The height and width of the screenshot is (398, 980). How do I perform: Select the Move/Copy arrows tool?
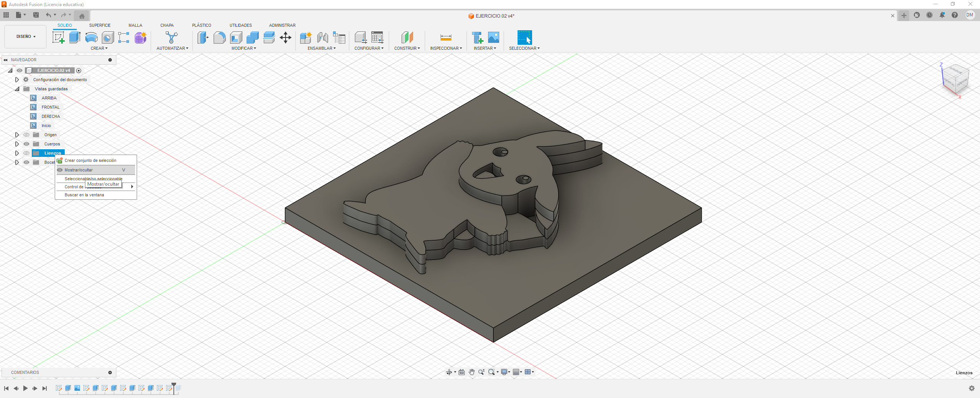[286, 38]
